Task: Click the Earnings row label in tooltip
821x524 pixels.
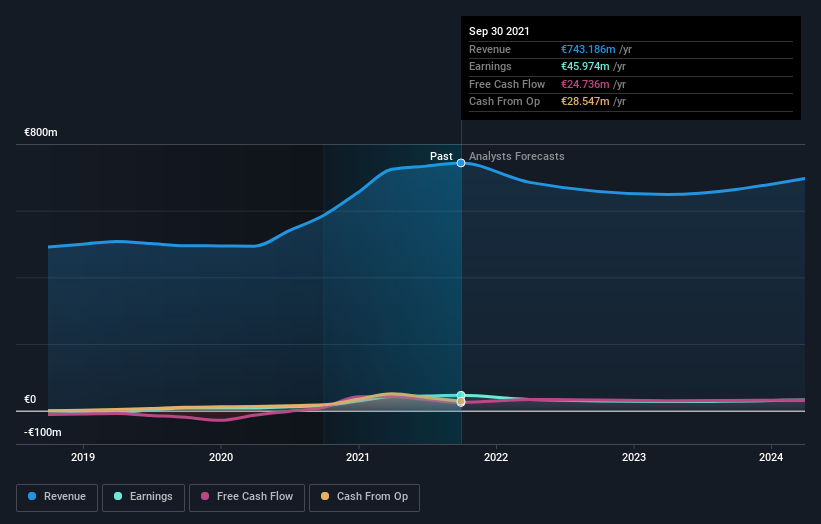Action: tap(490, 66)
